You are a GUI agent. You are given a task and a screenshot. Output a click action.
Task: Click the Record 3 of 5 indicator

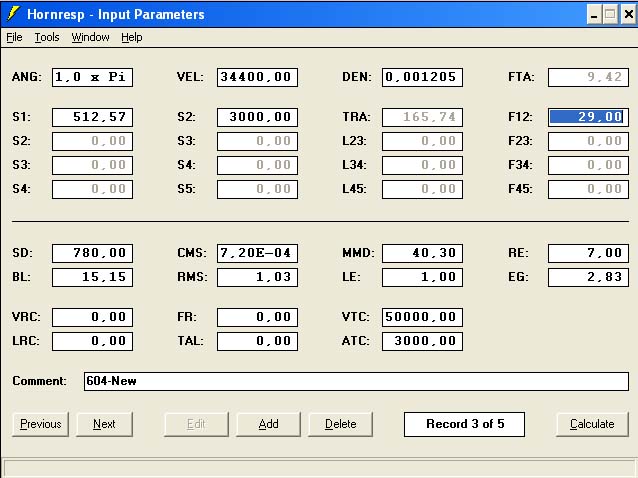click(x=464, y=424)
